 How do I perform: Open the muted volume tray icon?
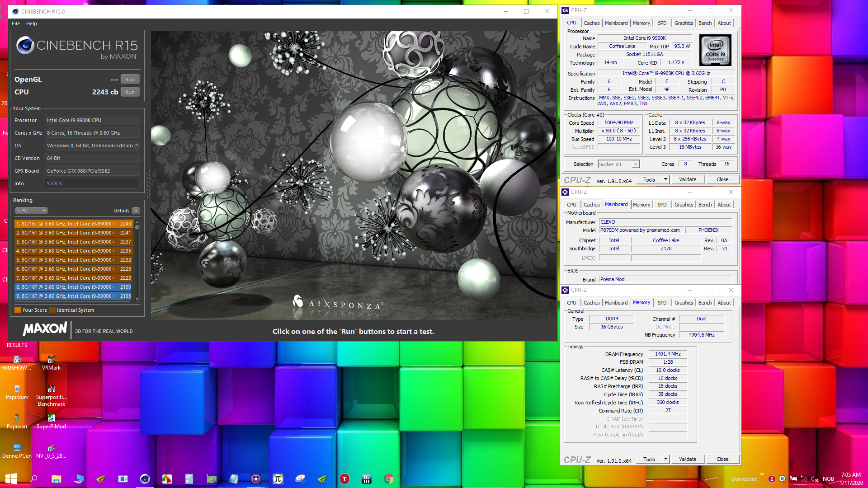click(x=815, y=479)
